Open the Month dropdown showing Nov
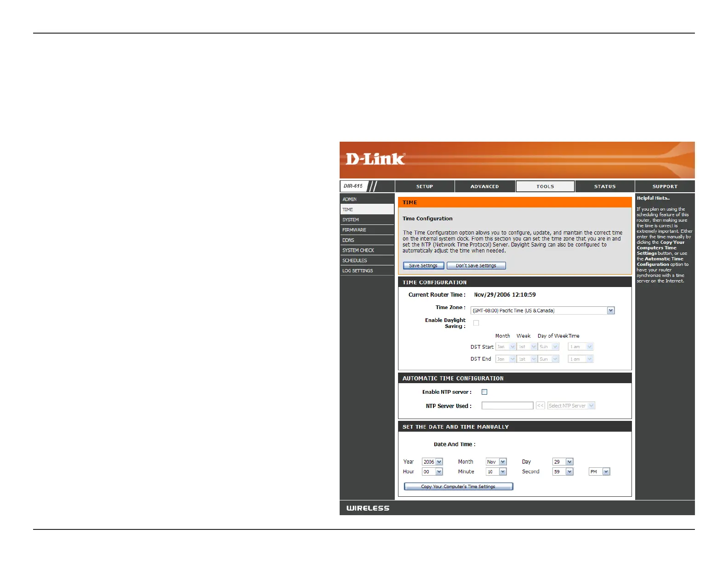This screenshot has height=563, width=728. click(x=496, y=462)
